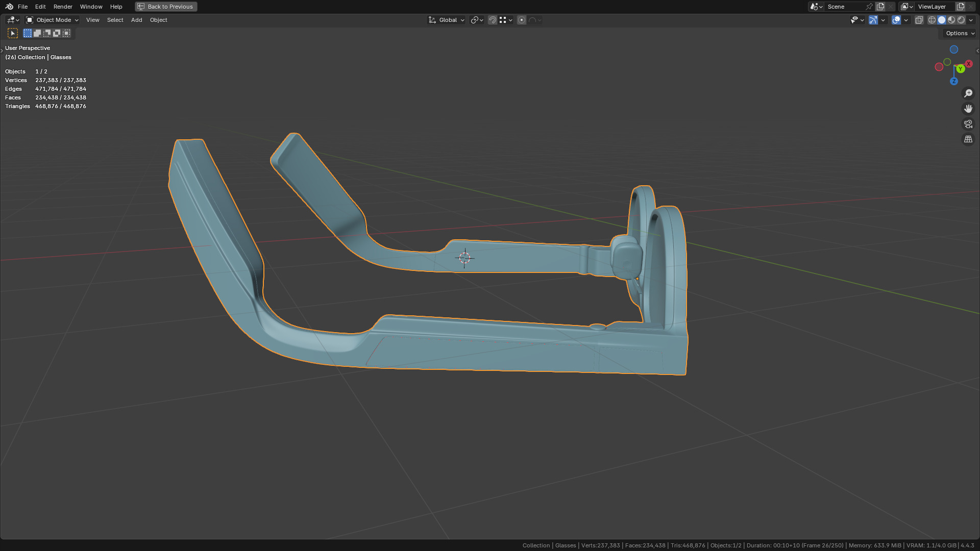
Task: Toggle camera view icon
Action: 968,124
